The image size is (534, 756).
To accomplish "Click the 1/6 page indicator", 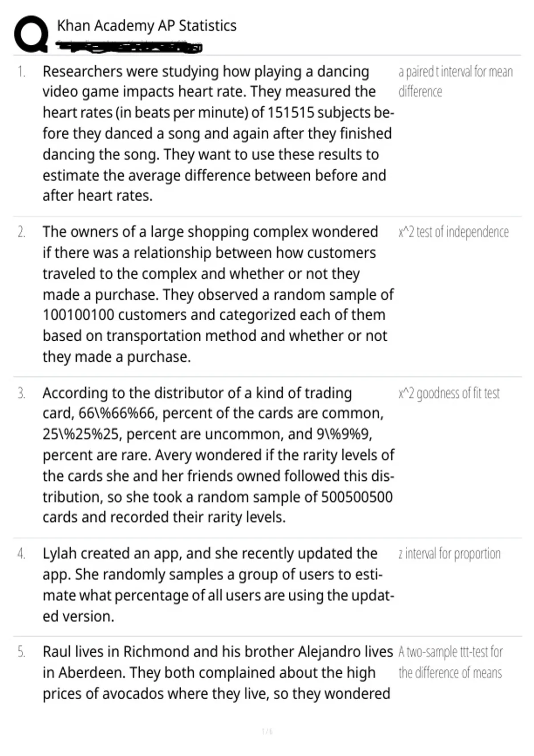I will [x=267, y=731].
